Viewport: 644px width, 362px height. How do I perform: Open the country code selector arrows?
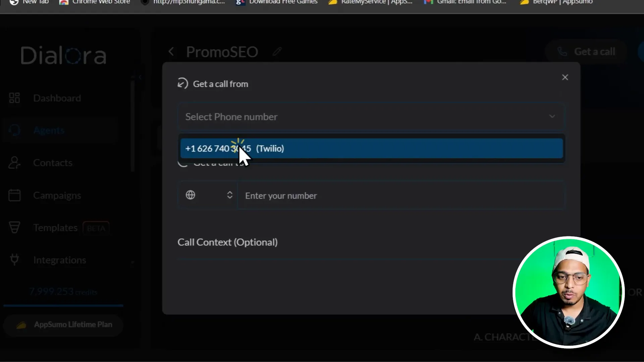click(230, 195)
